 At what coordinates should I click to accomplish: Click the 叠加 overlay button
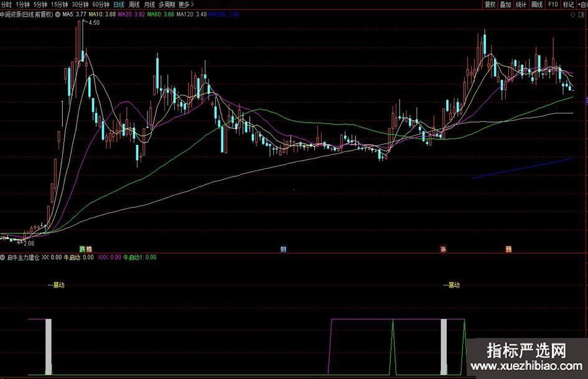tap(505, 4)
